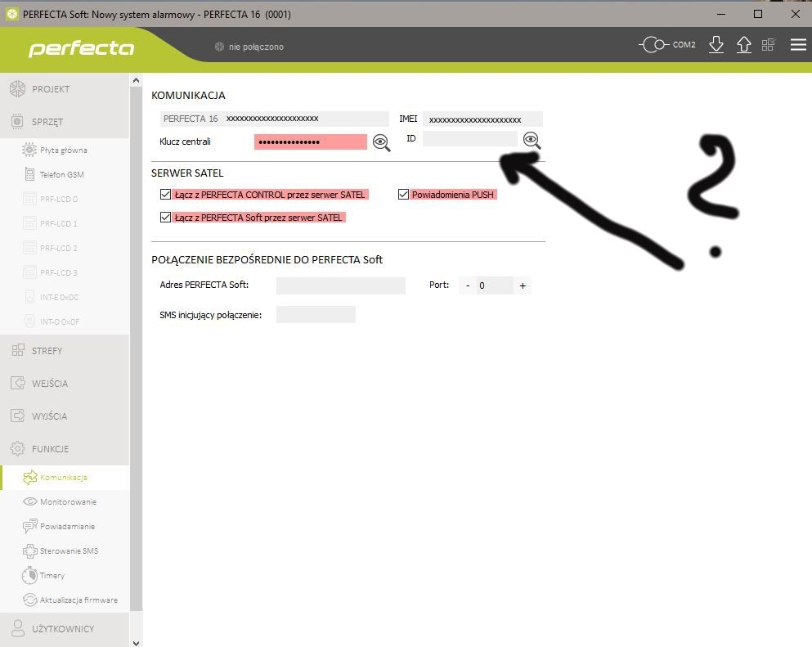Select INT-E 0x0C expander entry

point(65,298)
